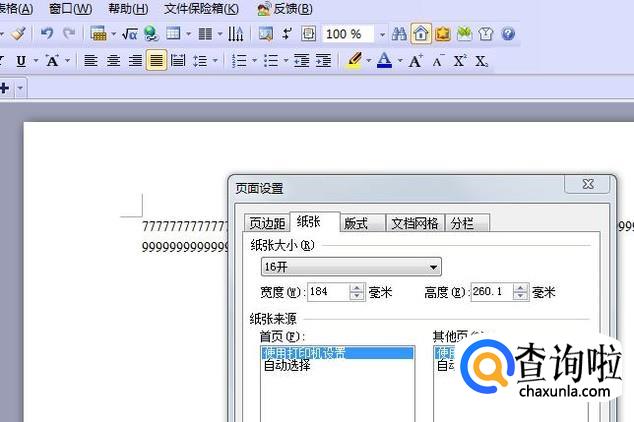Viewport: 634px width, 422px height.
Task: Click the green templates icon
Action: tap(464, 34)
